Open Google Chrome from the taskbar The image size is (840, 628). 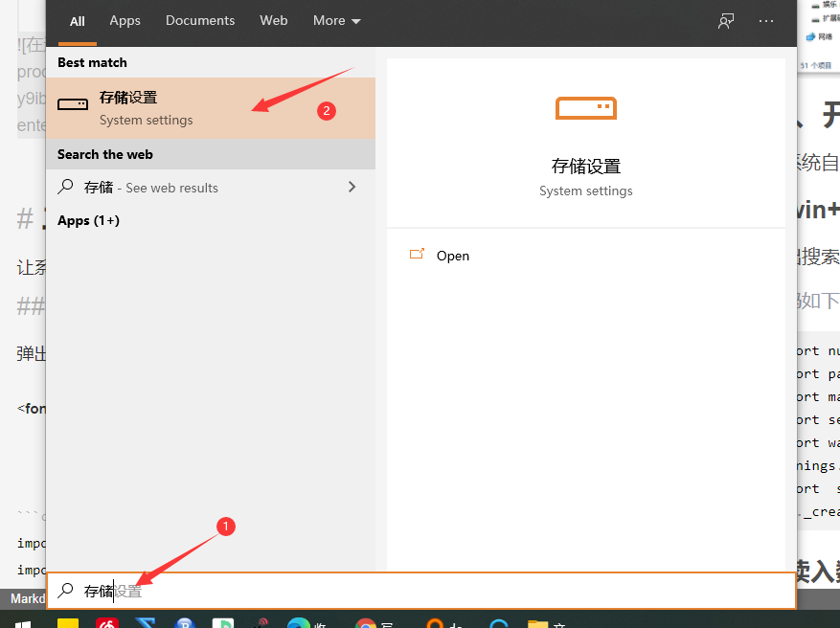pyautogui.click(x=366, y=624)
